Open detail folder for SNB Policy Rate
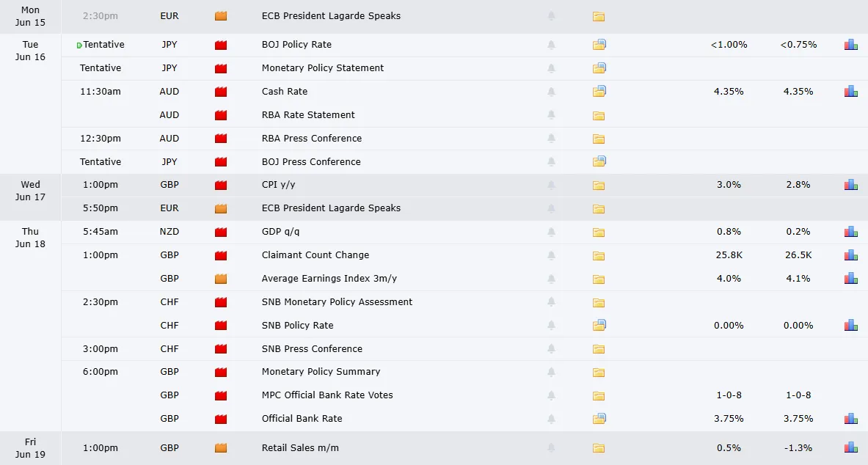The image size is (868, 465). (599, 326)
